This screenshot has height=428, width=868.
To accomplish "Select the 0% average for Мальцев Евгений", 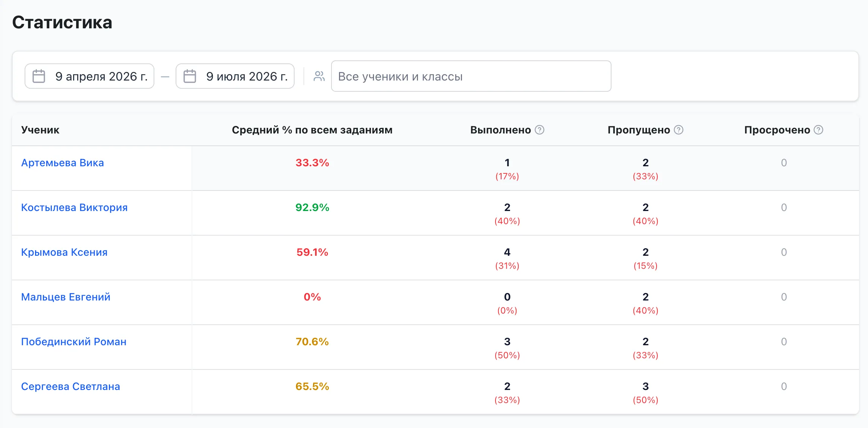I will point(312,297).
